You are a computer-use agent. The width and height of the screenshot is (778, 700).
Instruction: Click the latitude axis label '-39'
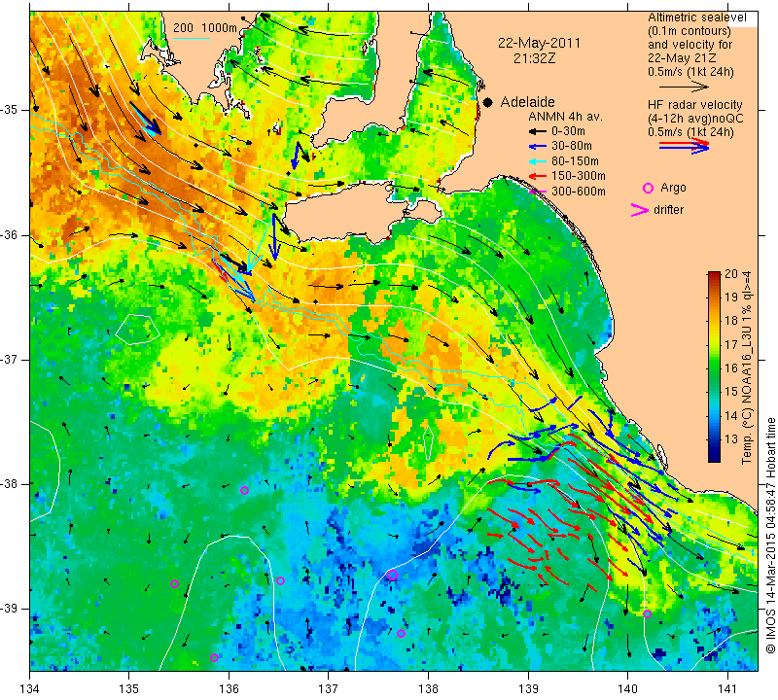(x=9, y=608)
